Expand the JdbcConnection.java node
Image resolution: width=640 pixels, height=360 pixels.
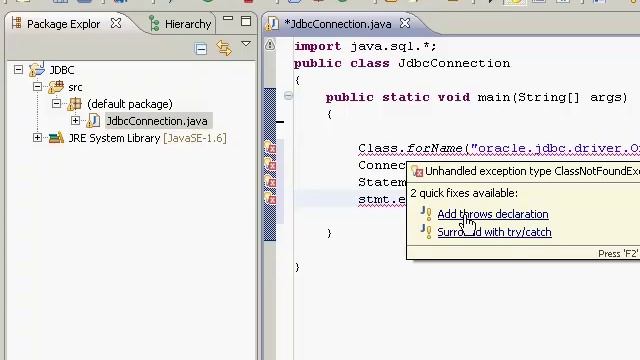point(75,121)
